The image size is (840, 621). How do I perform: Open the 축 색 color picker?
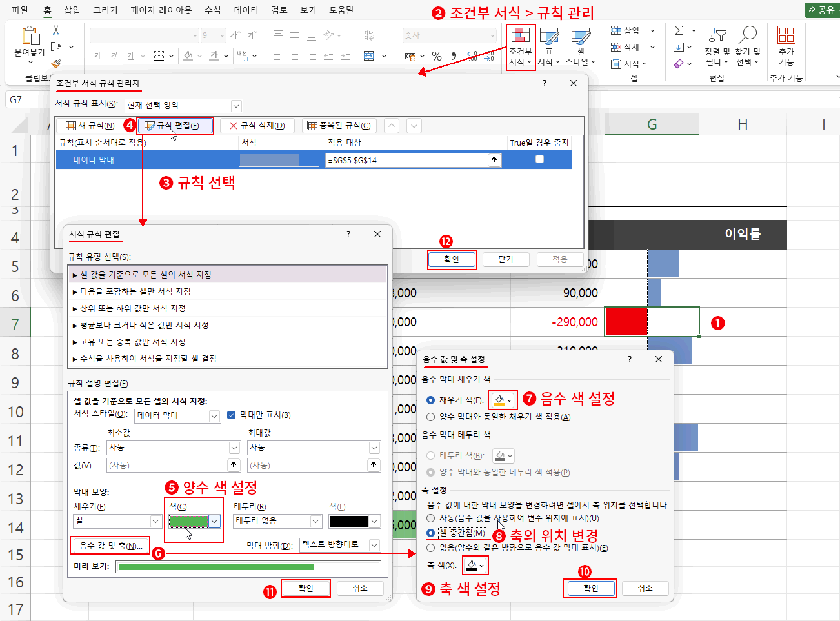475,566
